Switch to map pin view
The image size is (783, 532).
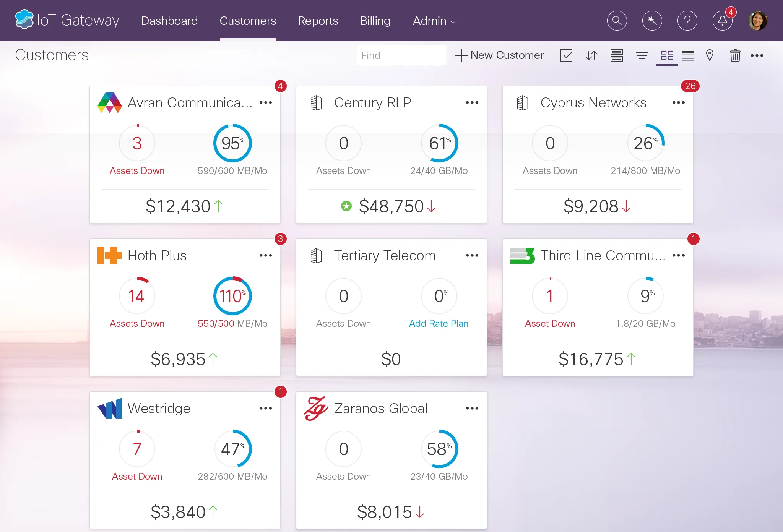pyautogui.click(x=710, y=55)
